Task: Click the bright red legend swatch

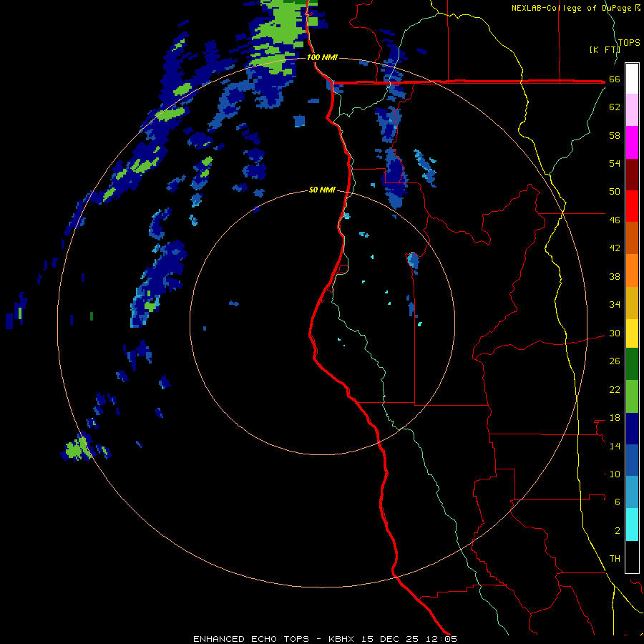Action: (x=632, y=206)
